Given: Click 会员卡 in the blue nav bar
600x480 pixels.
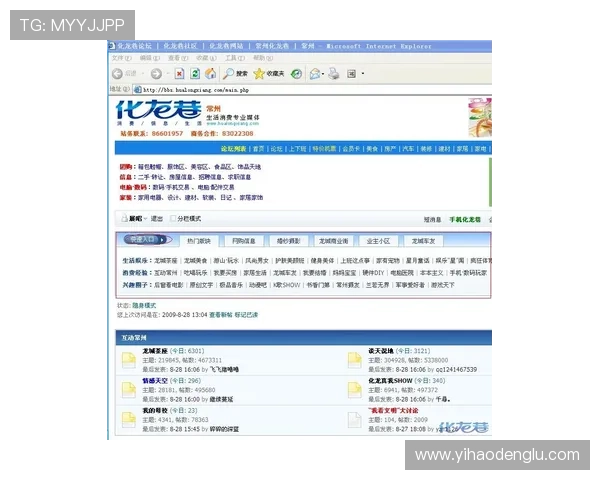Looking at the screenshot, I should click(x=351, y=149).
